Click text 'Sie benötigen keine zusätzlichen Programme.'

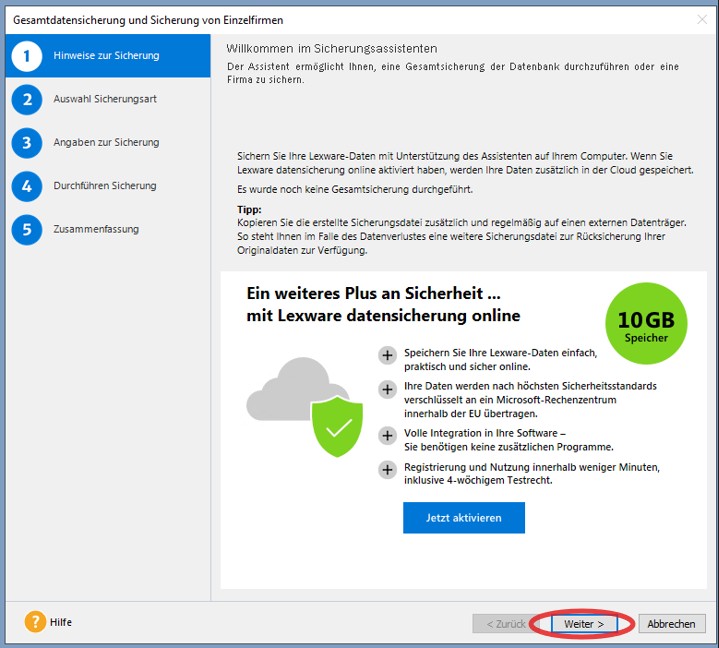509,447
